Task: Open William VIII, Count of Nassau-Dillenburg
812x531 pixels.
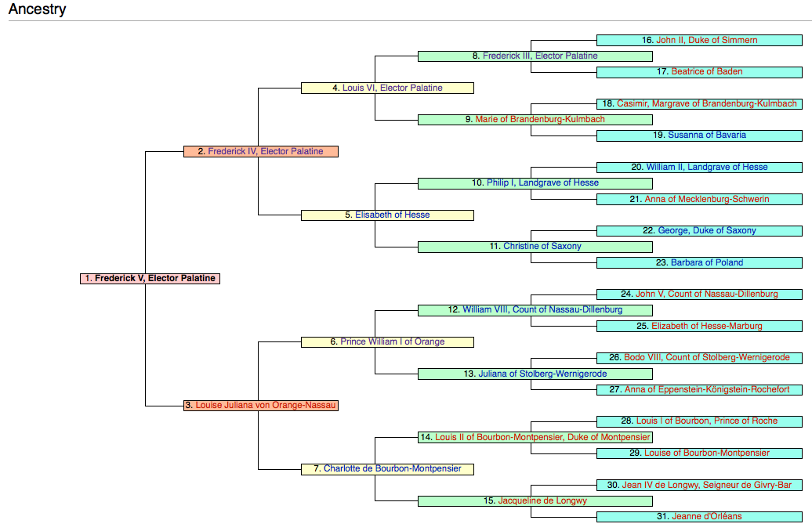Action: click(x=542, y=309)
